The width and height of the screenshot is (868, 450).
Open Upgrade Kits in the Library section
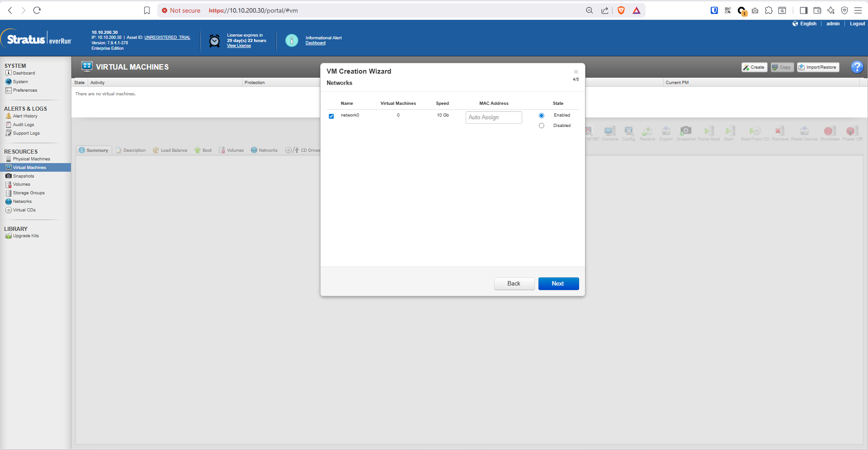(26, 236)
